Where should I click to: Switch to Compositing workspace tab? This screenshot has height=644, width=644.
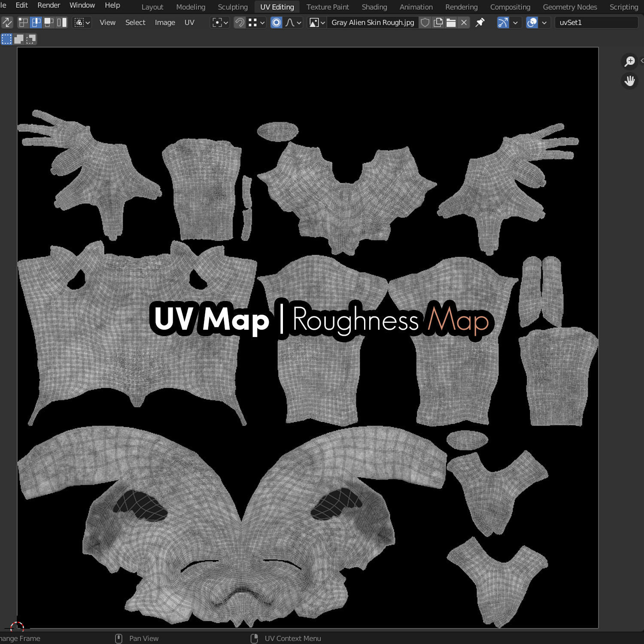(x=510, y=7)
